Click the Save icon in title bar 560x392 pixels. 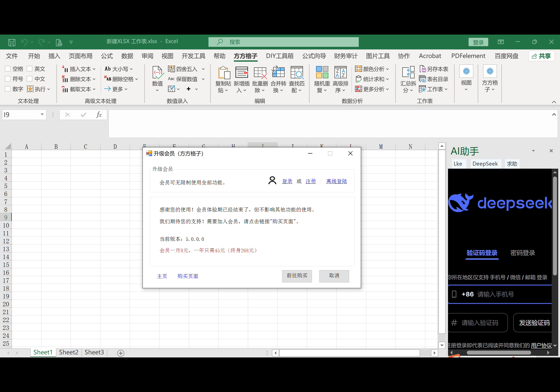tap(12, 42)
